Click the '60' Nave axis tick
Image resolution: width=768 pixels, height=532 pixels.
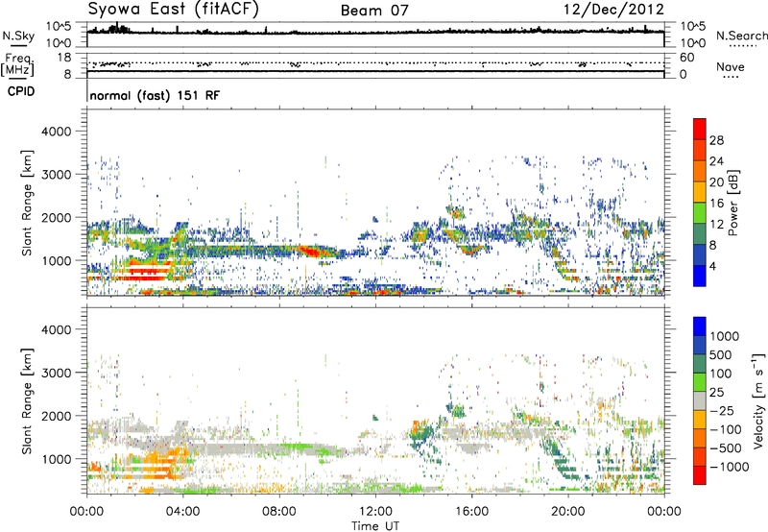(x=687, y=58)
